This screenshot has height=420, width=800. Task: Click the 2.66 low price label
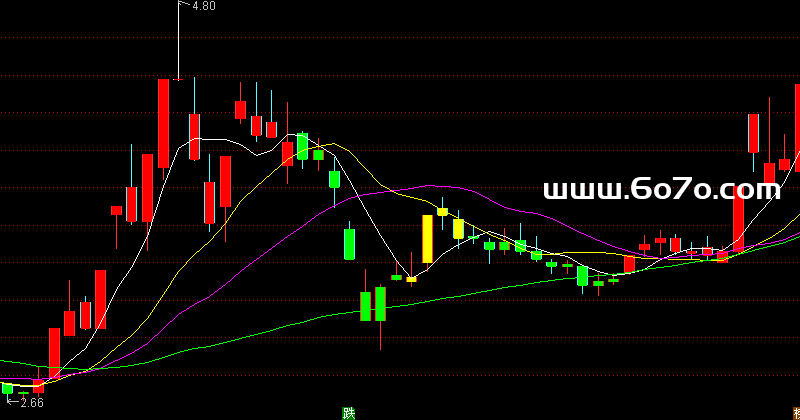point(31,403)
